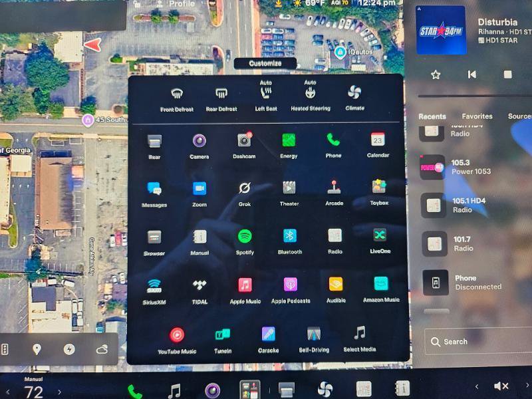Choose the 101.7 Radio station from recents
Viewport: 532px width, 399px height.
tap(473, 243)
